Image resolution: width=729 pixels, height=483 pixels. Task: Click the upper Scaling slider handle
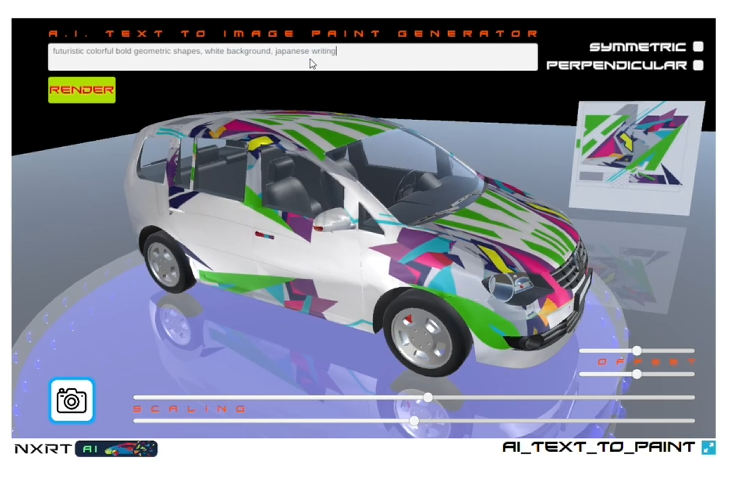[428, 397]
